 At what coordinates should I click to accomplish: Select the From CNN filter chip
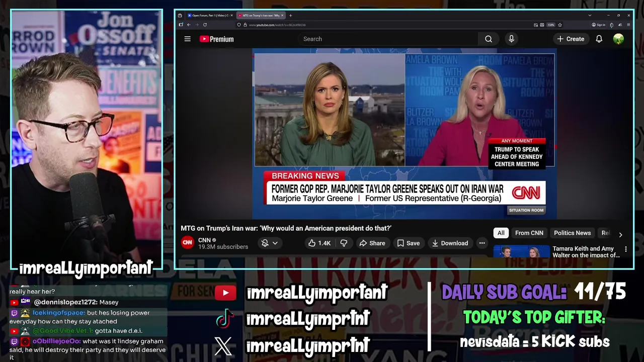[x=529, y=233]
